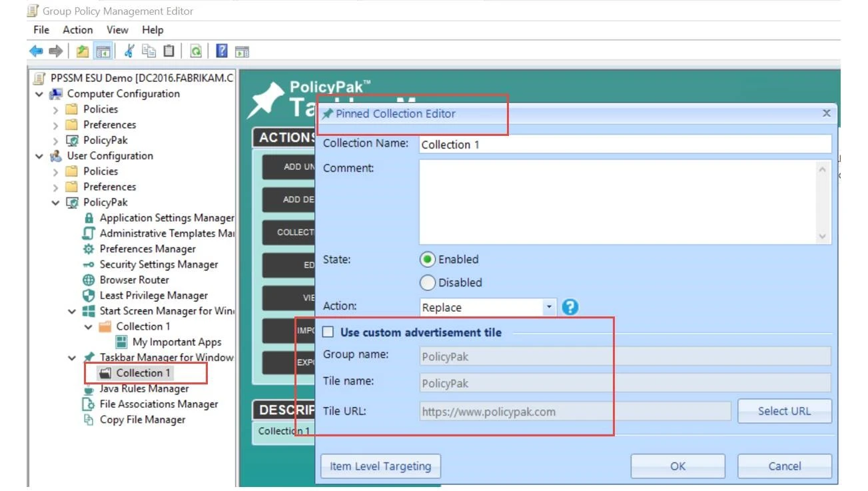Open the Action dropdown showing Replace
Screen dimensions: 868x491
(x=549, y=307)
